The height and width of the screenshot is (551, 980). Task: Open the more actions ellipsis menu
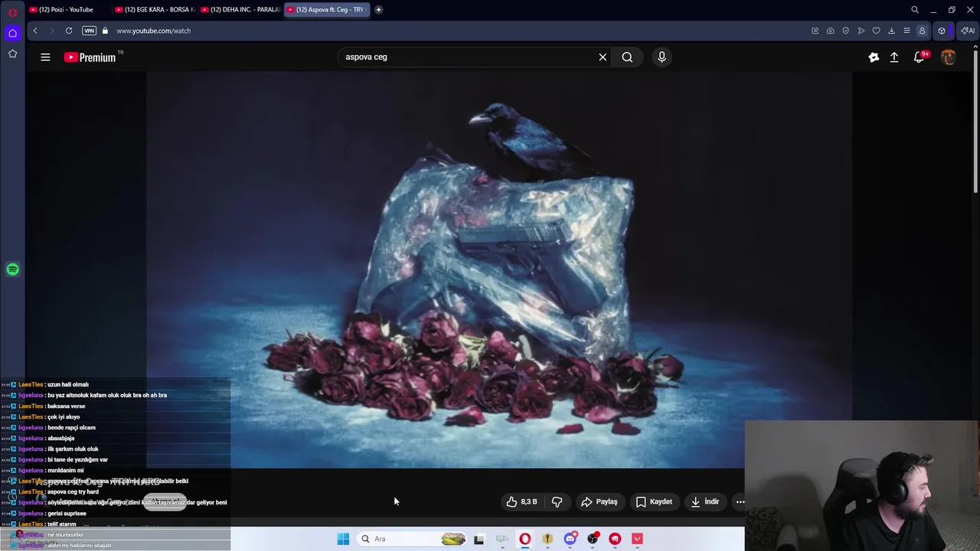coord(740,502)
